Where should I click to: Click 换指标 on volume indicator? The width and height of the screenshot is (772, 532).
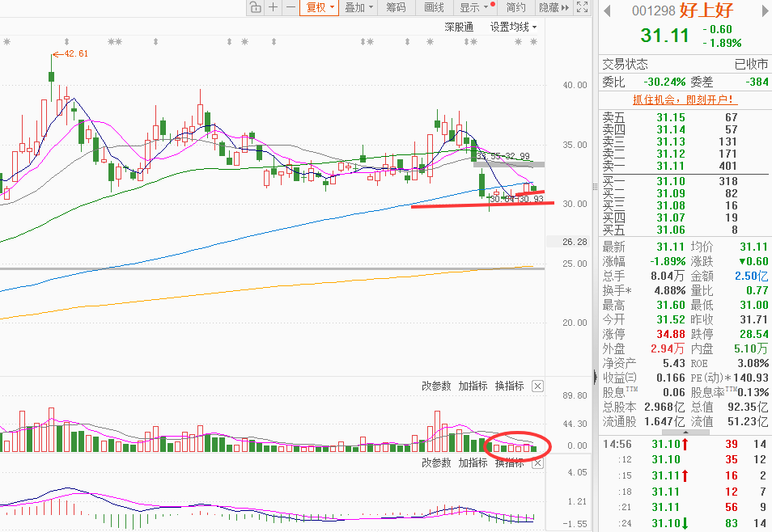point(510,386)
